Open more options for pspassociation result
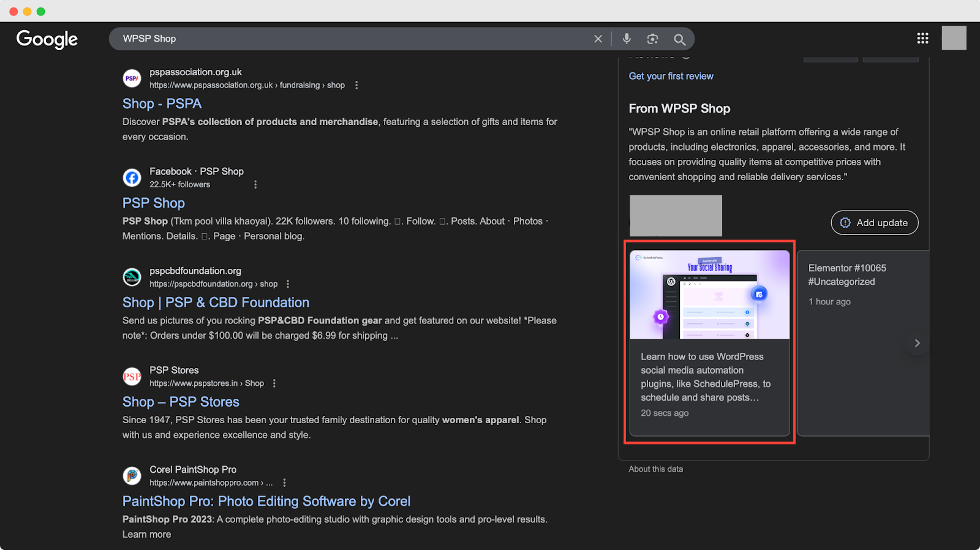980x550 pixels. tap(356, 85)
